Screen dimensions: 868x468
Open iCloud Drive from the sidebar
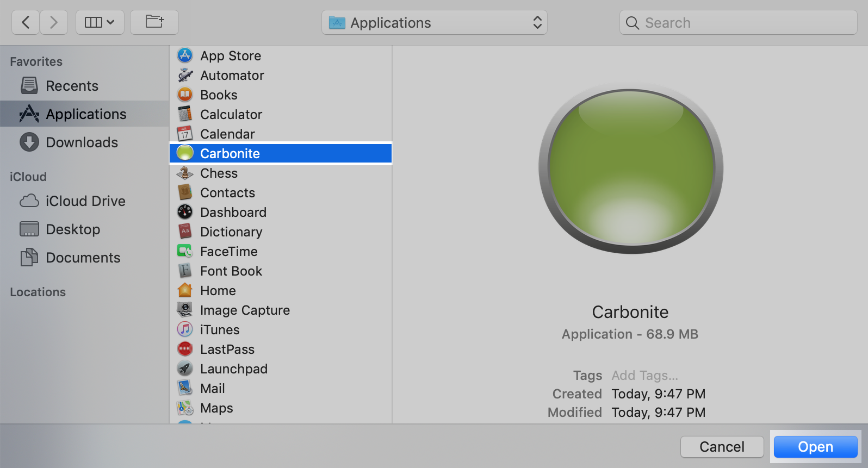point(85,201)
